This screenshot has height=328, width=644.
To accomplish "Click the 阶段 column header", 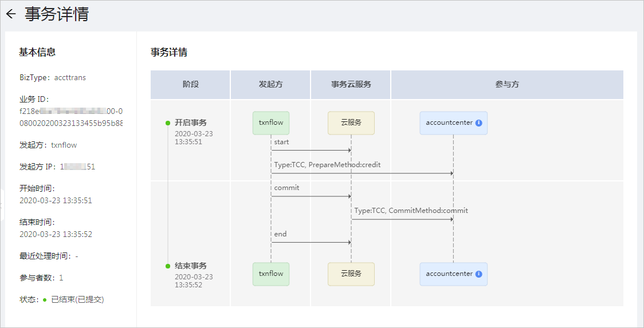I will pos(191,85).
